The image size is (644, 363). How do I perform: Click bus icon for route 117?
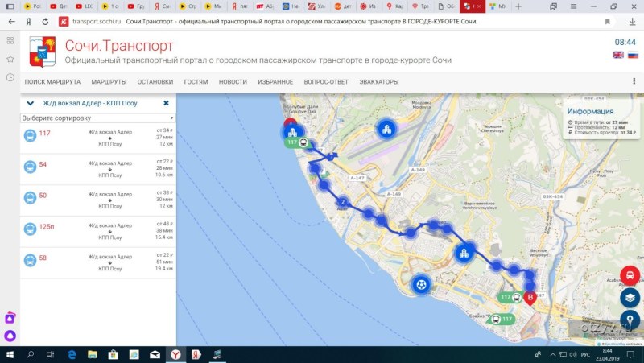coord(30,134)
